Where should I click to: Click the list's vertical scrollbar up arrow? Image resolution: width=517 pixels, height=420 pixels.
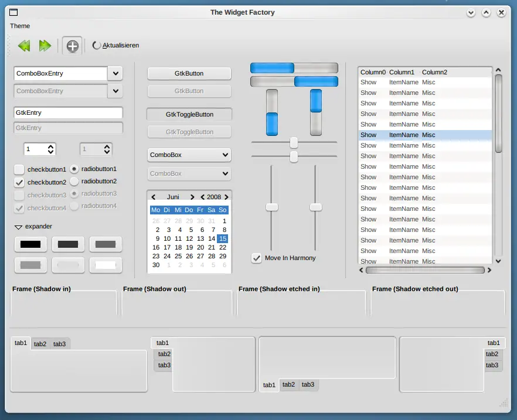[x=498, y=70]
